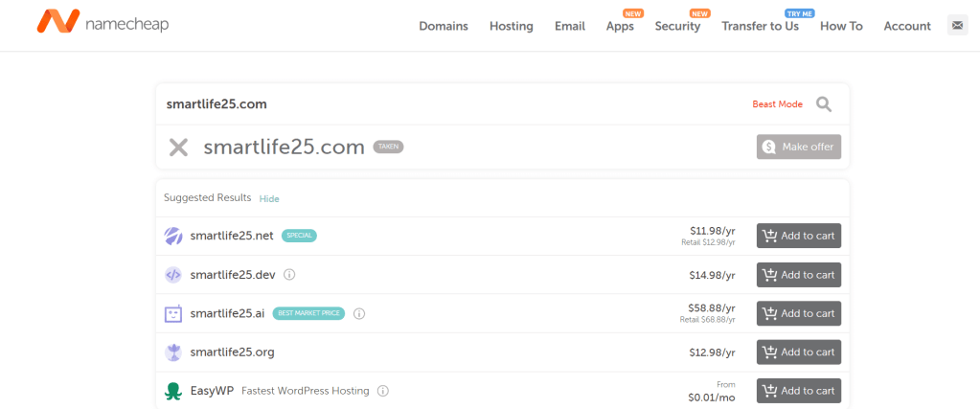Open the Email menu
980x409 pixels.
[x=570, y=26]
